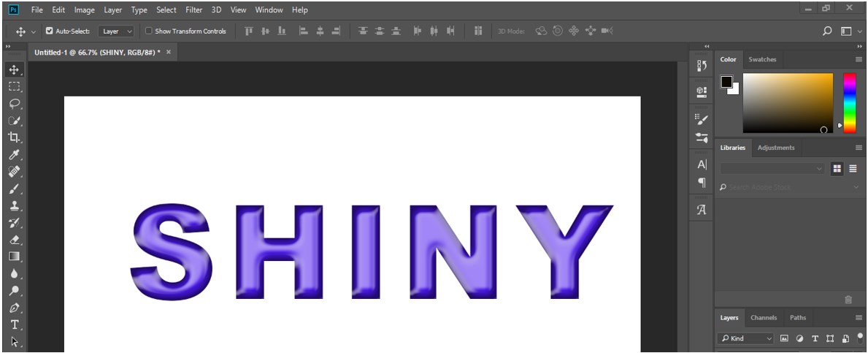
Task: Toggle type layers filter in Layers panel
Action: [815, 338]
